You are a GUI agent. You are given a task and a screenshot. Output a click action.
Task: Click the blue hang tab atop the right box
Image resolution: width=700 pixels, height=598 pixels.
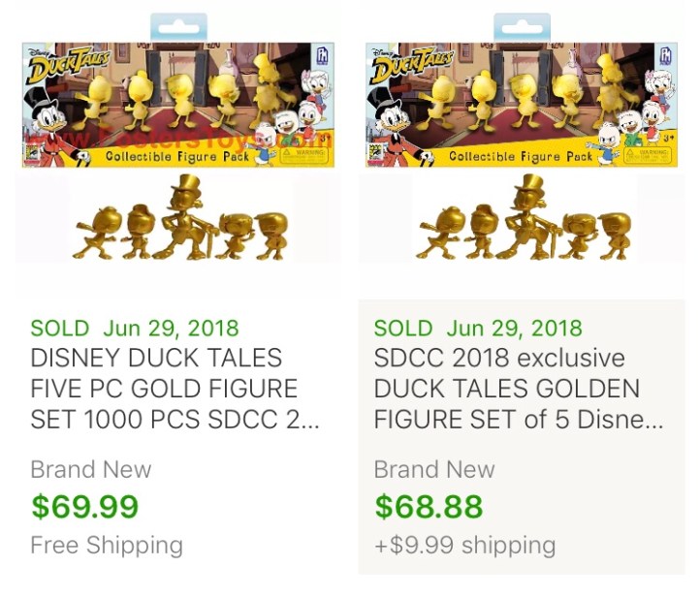point(522,27)
